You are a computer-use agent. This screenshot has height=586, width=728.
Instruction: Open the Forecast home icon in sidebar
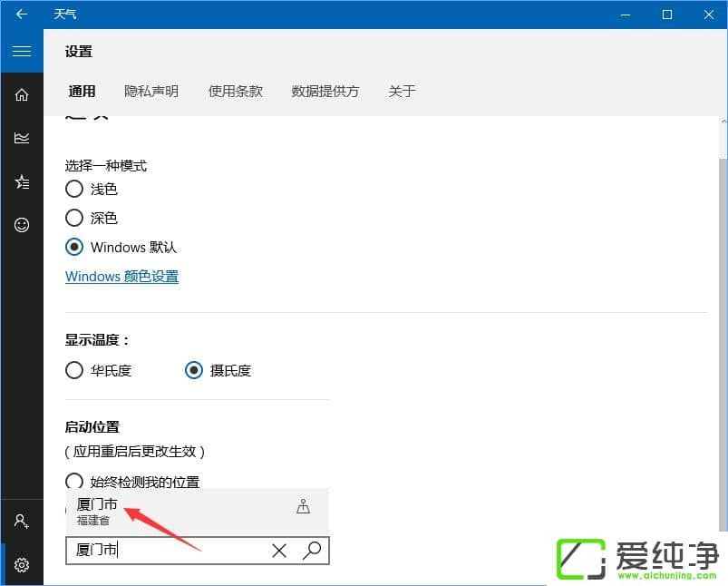[x=21, y=93]
